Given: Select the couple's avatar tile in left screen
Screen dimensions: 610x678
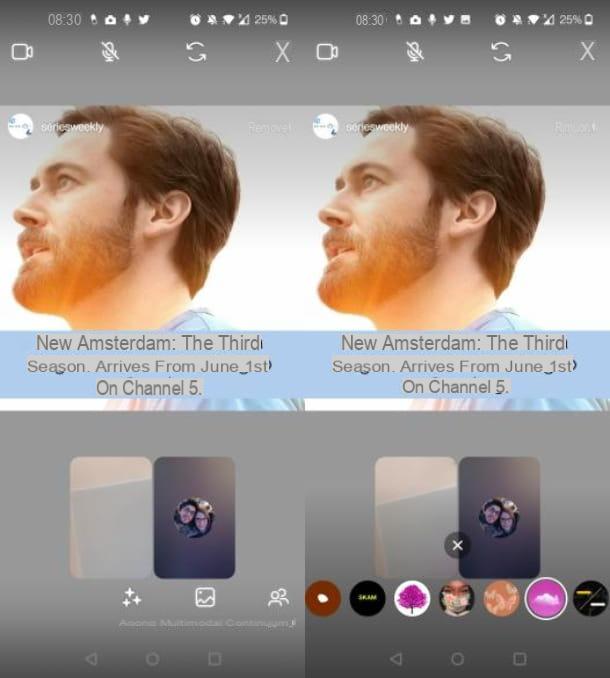Looking at the screenshot, I should [x=195, y=517].
